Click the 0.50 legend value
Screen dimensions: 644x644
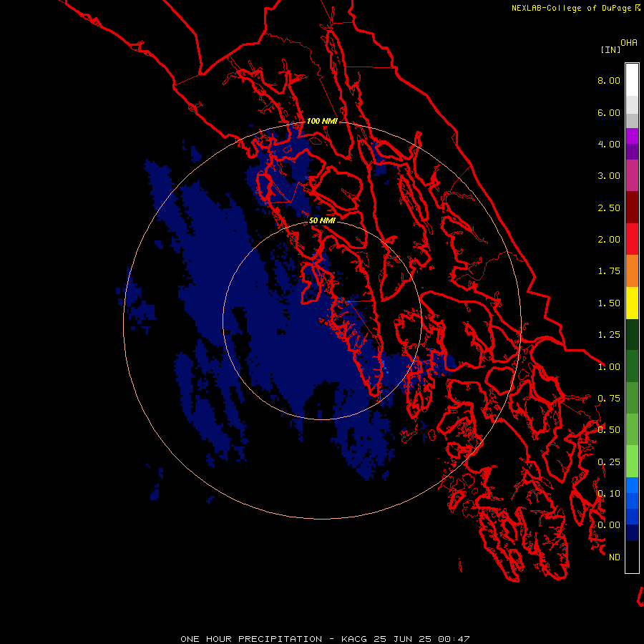pos(609,430)
